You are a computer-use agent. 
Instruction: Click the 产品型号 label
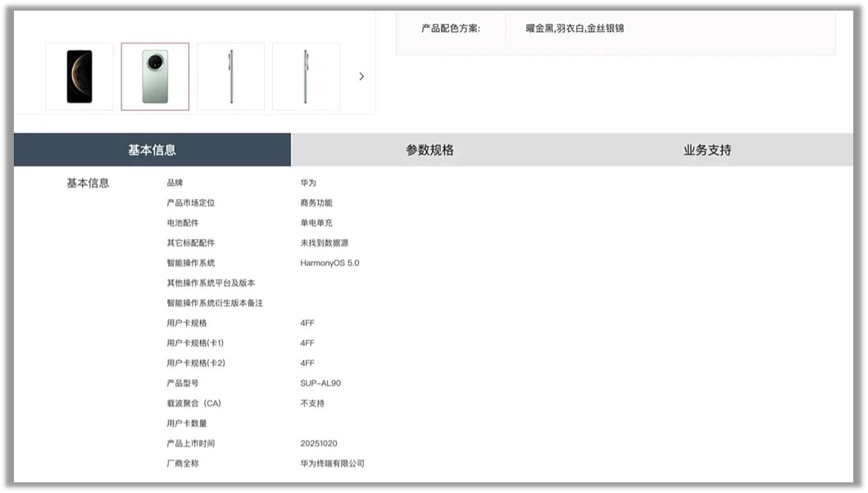[x=183, y=383]
